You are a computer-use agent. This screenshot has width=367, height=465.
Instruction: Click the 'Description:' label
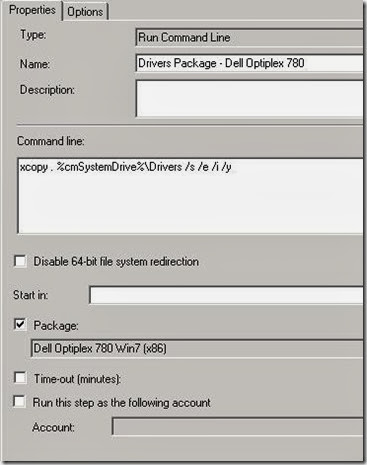click(x=47, y=90)
